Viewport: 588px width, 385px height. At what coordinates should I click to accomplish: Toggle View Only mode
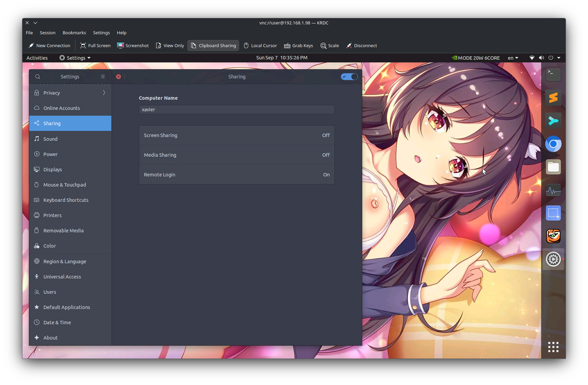pyautogui.click(x=170, y=45)
